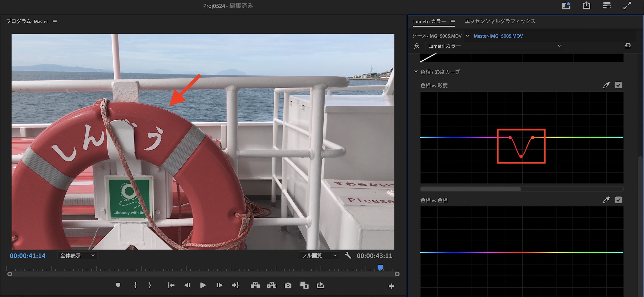Toggle the fx effect bypass
Image resolution: width=644 pixels, height=297 pixels.
[417, 46]
